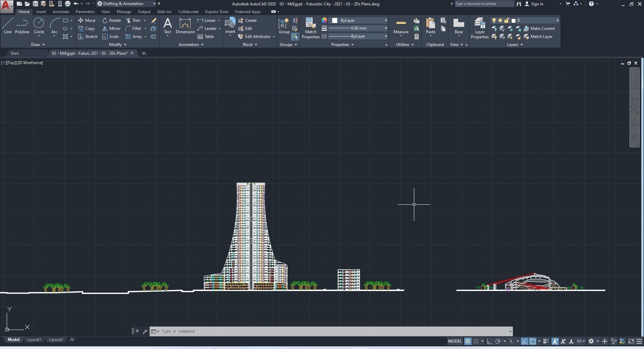Expand the Layers panel
Viewport: 644px width, 349px height.
pos(515,45)
